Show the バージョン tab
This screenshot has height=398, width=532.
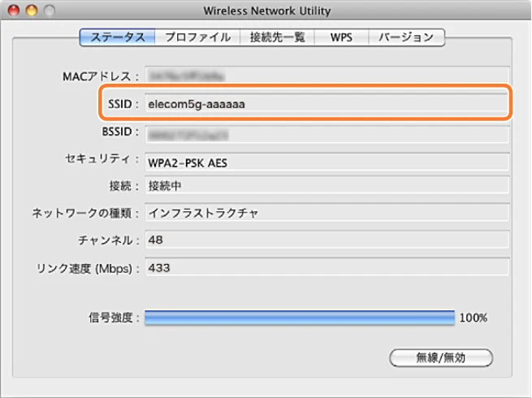[x=406, y=37]
